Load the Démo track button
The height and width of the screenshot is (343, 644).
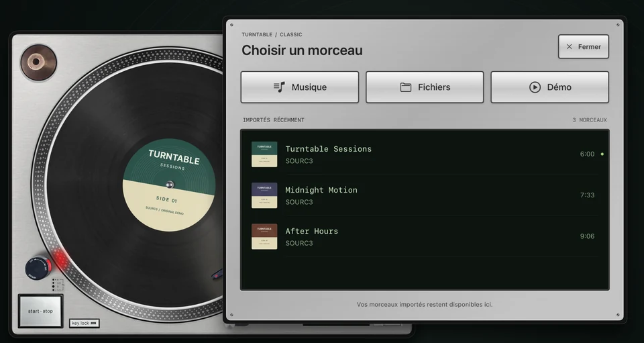point(549,87)
